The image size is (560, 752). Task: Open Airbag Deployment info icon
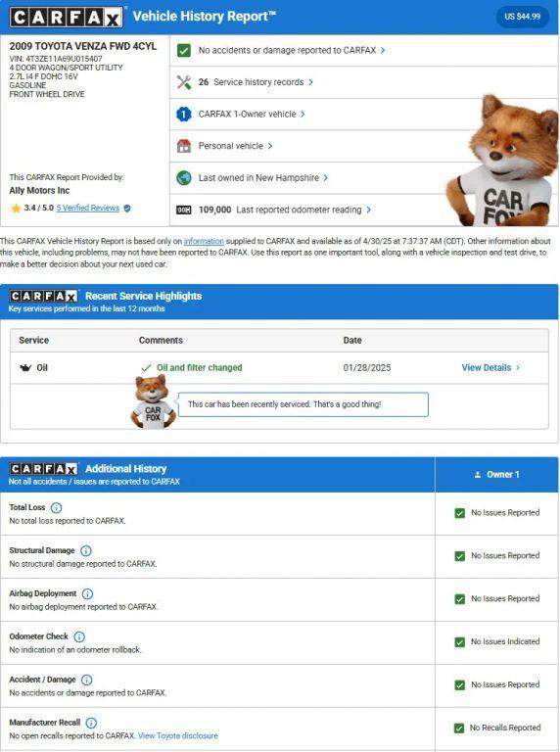(x=87, y=593)
